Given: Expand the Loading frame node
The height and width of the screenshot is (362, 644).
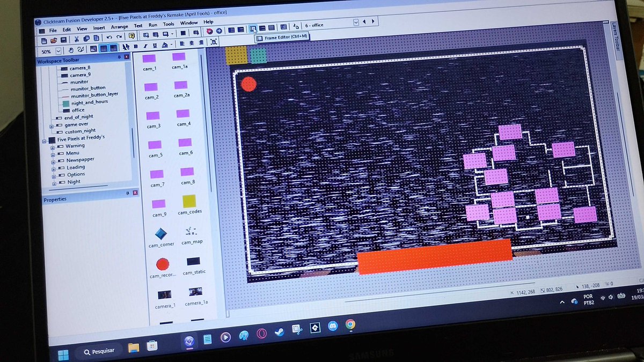Looking at the screenshot, I should point(53,169).
